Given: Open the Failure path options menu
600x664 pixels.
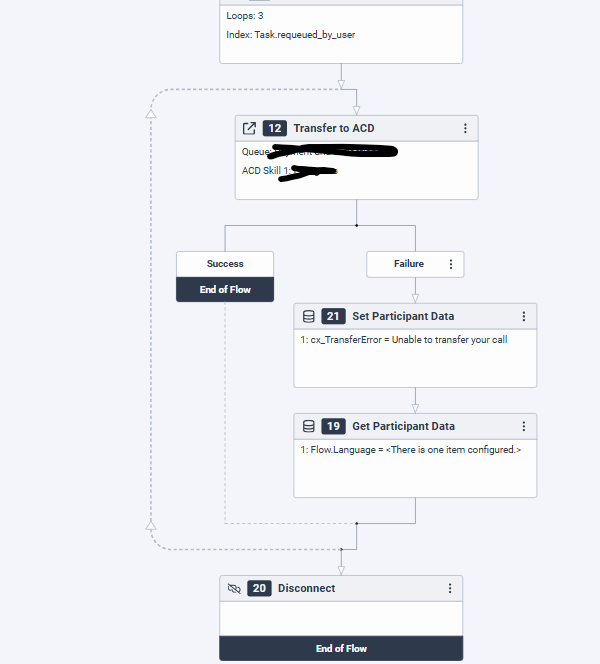Looking at the screenshot, I should pos(451,264).
